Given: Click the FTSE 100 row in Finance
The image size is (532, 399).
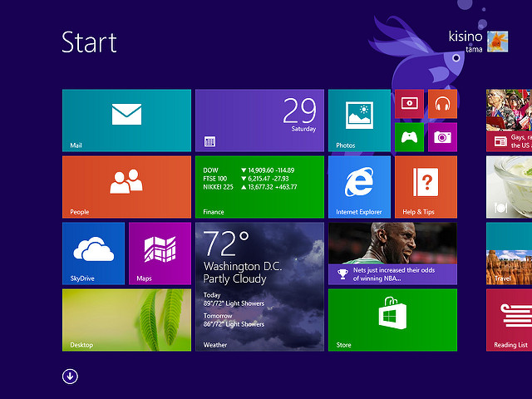Looking at the screenshot, I should click(x=246, y=179).
